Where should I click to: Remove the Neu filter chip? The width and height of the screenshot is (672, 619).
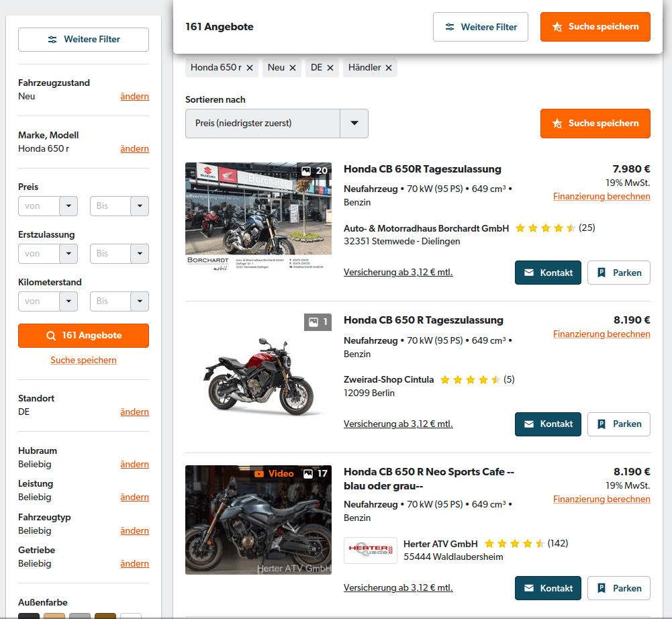point(292,68)
